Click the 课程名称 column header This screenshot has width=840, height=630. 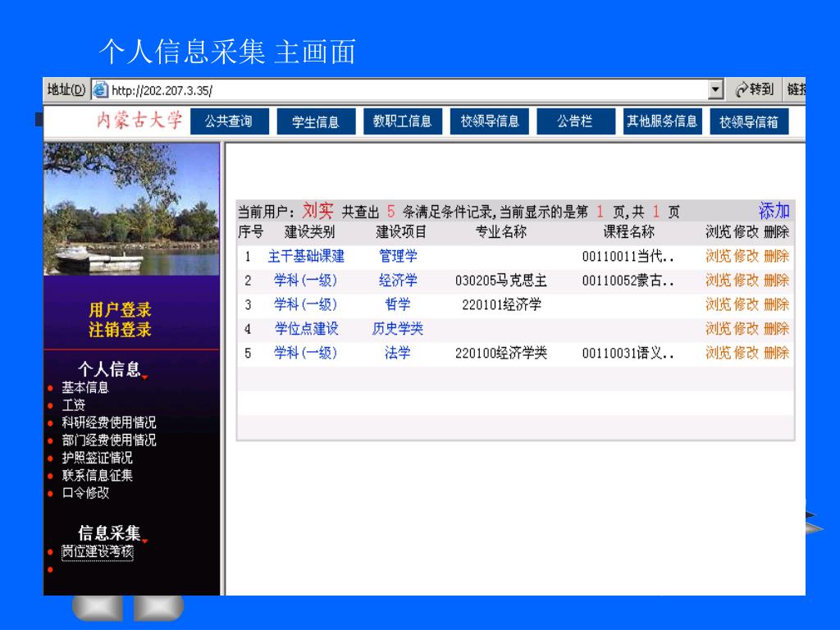point(629,232)
